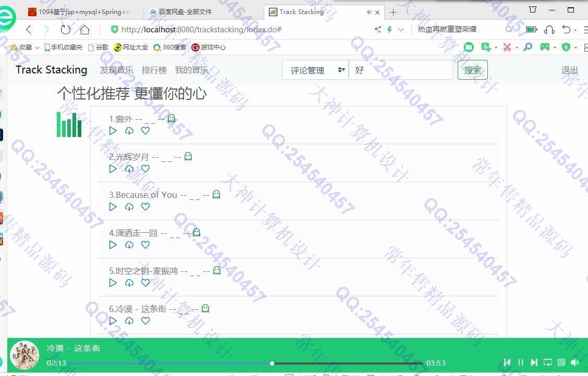Open the 排行榜 navigation item
Screen dimensions: 588x376
tap(154, 70)
